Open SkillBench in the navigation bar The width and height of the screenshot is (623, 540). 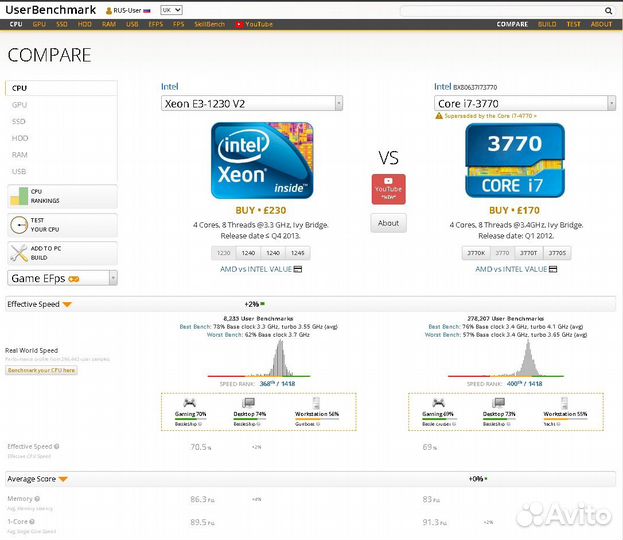209,24
